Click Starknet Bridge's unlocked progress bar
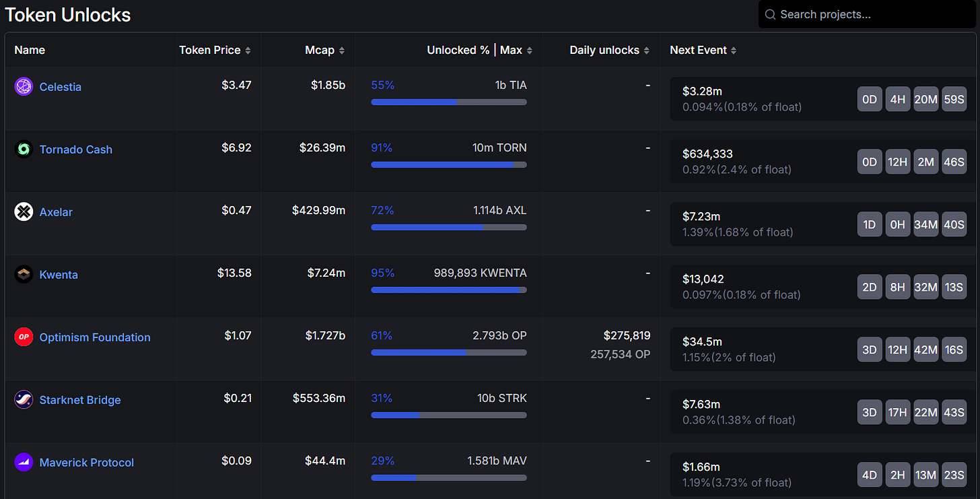The width and height of the screenshot is (980, 499). click(449, 415)
